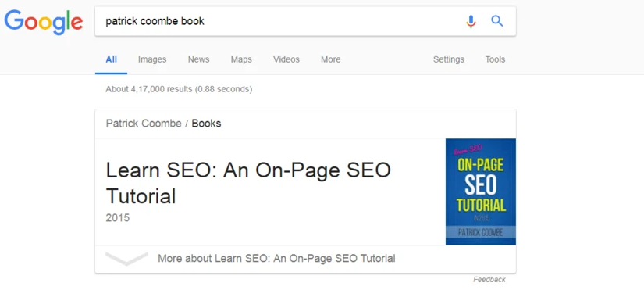The image size is (644, 290).
Task: Click the Books breadcrumb label
Action: click(206, 124)
